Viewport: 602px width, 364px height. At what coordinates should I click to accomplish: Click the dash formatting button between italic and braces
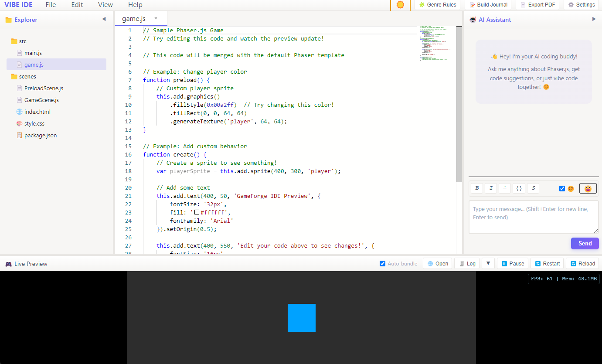coord(505,188)
